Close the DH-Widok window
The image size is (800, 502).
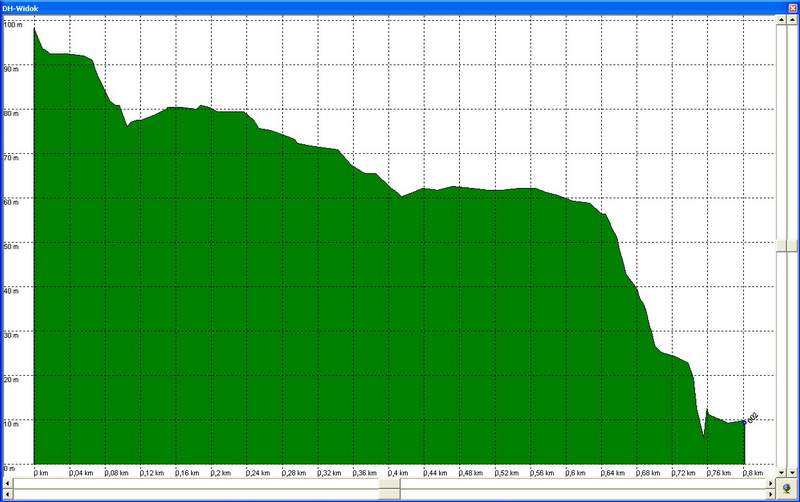[791, 6]
